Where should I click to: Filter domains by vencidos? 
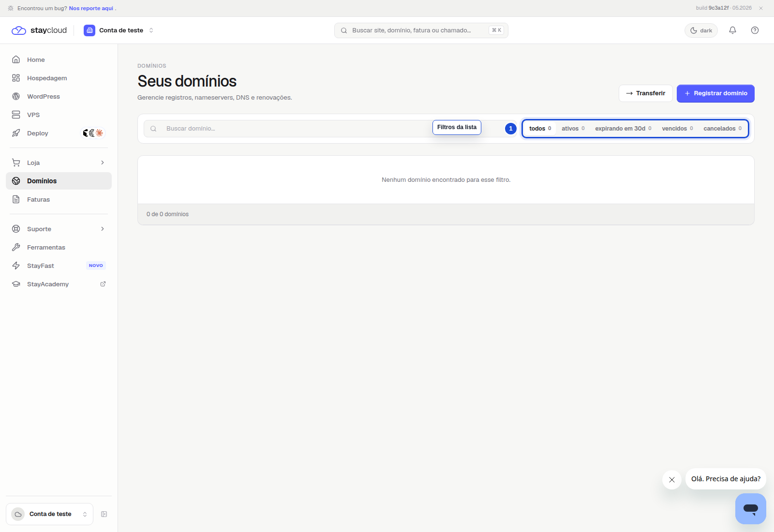pyautogui.click(x=677, y=129)
